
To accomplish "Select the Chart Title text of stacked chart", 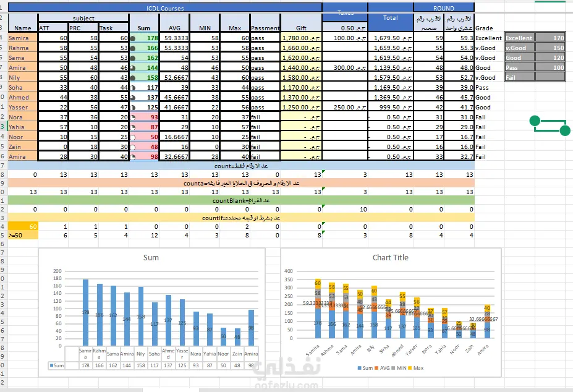I will point(390,257).
